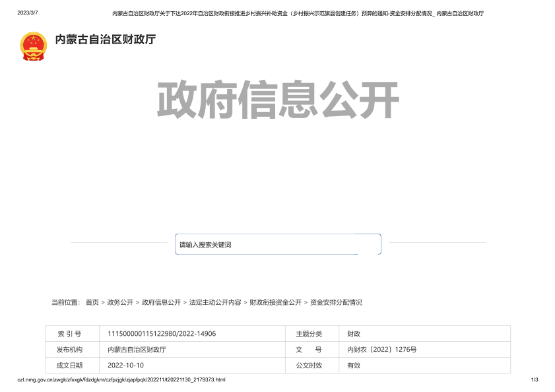Click the date 2022-10-10 cell

[125, 366]
